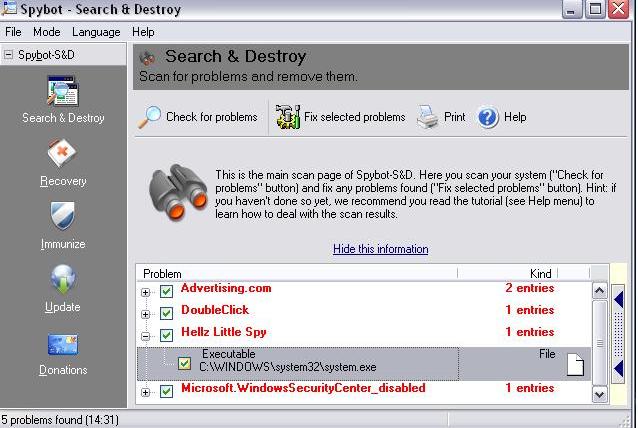Click the lower blue arrow on side panel

tap(618, 369)
